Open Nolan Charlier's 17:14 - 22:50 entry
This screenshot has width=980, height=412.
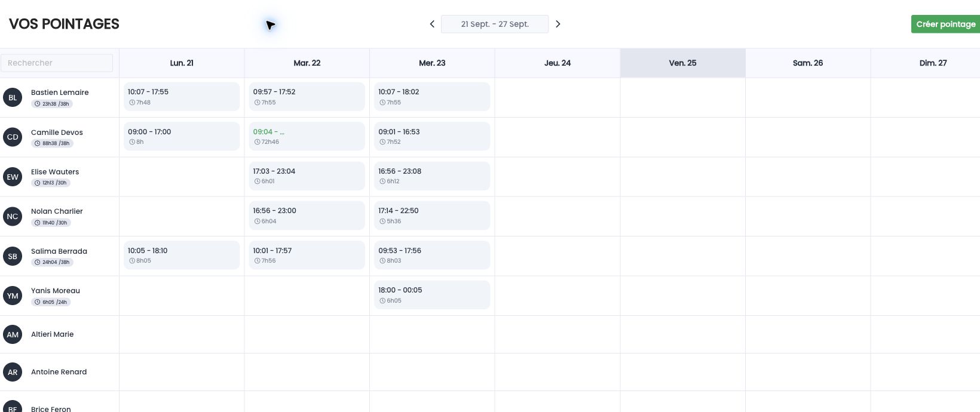(432, 216)
